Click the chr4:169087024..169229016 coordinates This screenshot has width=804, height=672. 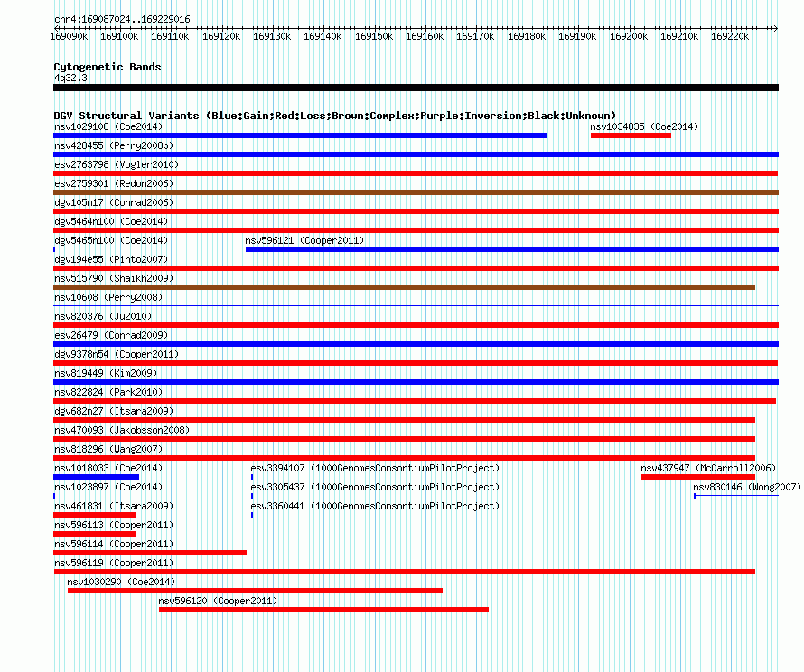tap(122, 20)
